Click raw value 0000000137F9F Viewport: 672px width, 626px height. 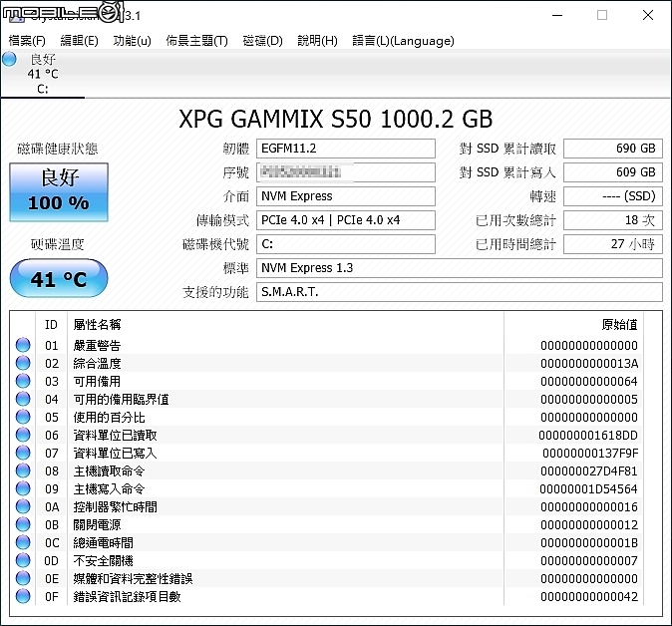(590, 454)
